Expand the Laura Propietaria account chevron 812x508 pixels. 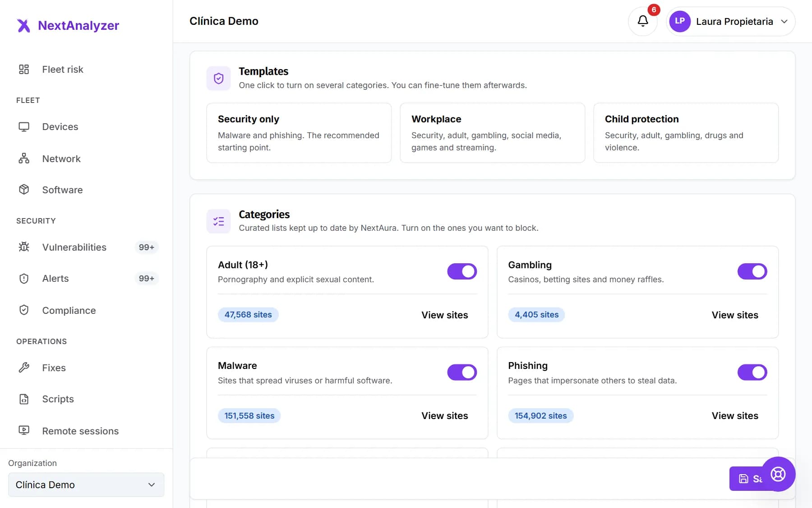784,21
